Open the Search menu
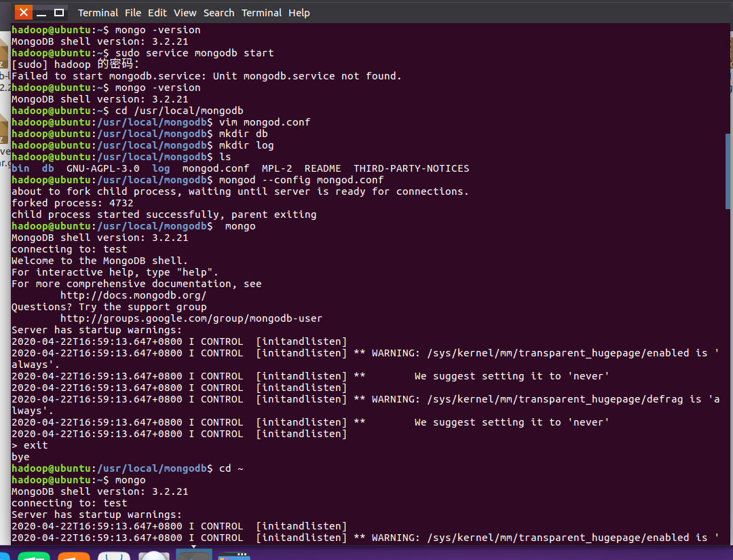 coord(219,13)
